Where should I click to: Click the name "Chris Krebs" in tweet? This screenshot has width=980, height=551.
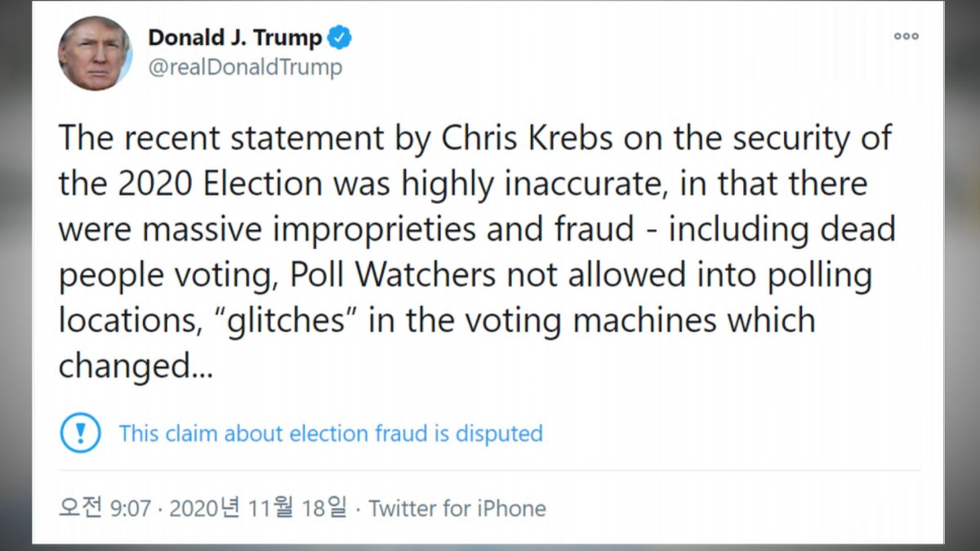tap(528, 139)
